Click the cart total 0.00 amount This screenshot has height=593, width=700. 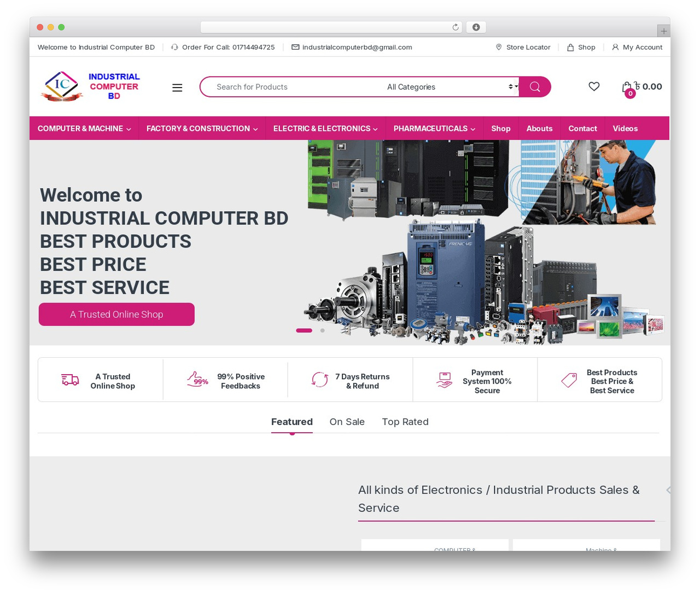pos(652,86)
